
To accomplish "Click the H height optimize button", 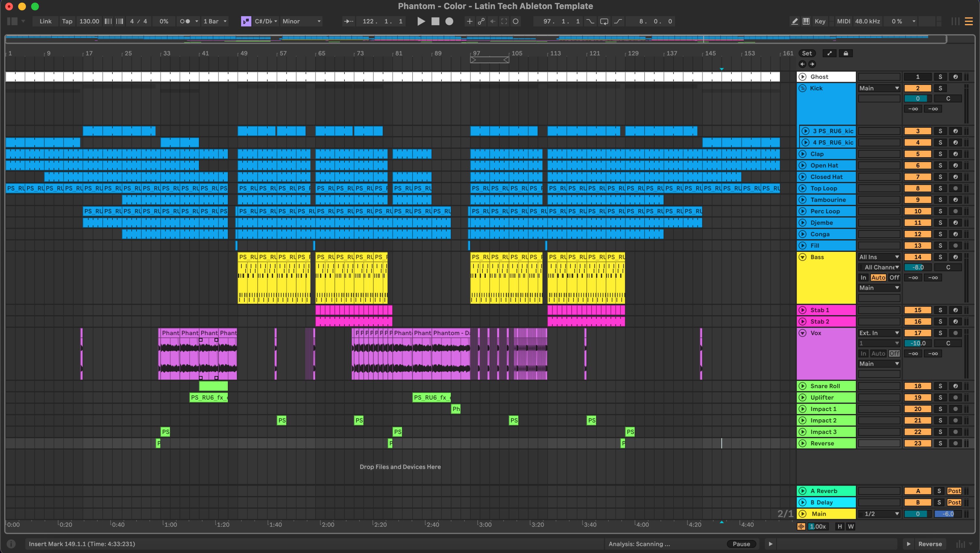I will point(840,526).
